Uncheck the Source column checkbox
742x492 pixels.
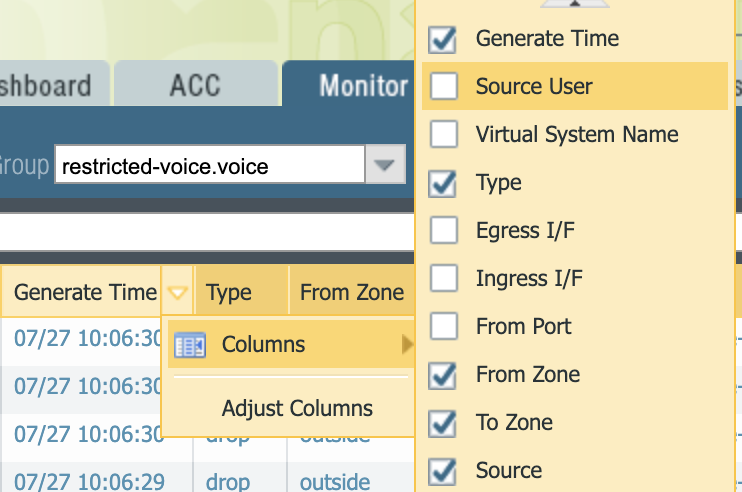click(x=443, y=471)
